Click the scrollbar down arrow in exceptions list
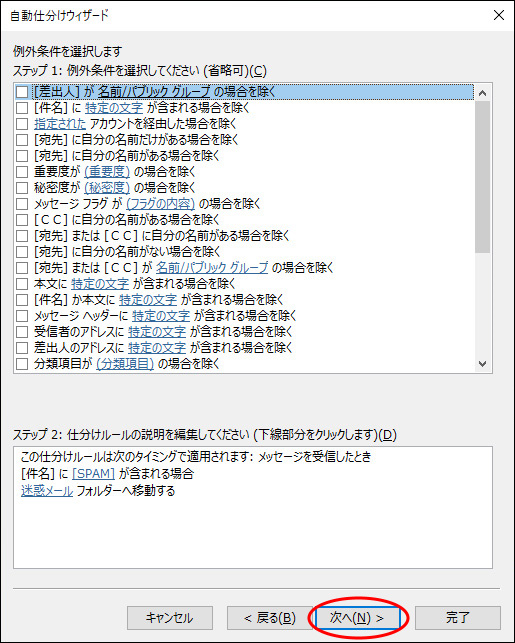Screen dimensions: 515x643 click(483, 364)
